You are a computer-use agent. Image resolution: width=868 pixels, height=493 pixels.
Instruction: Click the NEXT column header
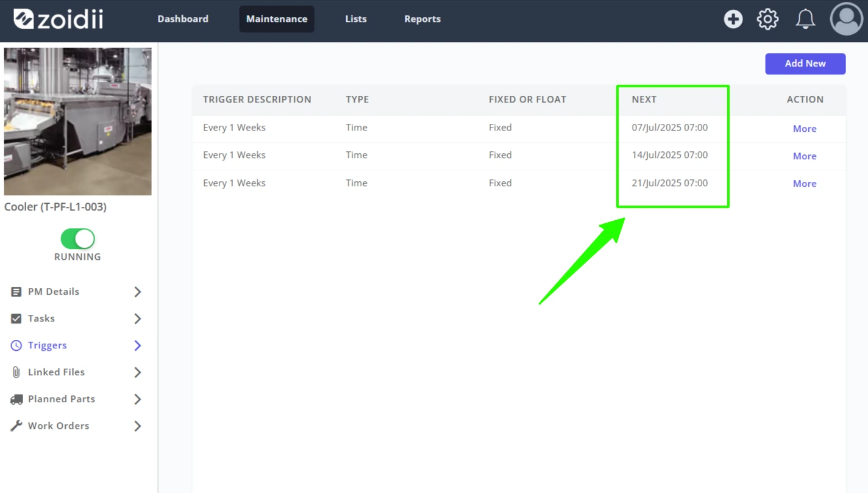pyautogui.click(x=644, y=99)
